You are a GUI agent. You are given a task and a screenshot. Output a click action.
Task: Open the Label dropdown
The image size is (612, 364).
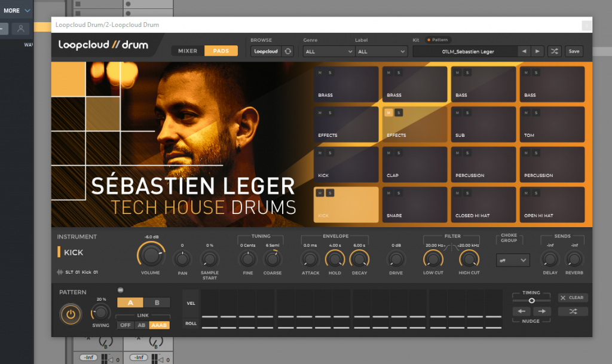[x=381, y=51]
